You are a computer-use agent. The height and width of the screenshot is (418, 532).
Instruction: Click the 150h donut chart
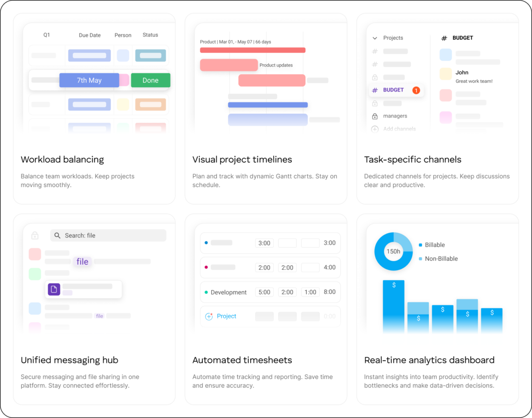tap(393, 251)
